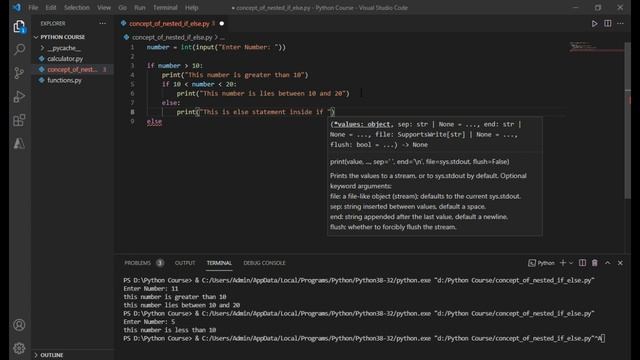The width and height of the screenshot is (640, 360).
Task: Maximize the panel size with caret icon
Action: point(608,263)
